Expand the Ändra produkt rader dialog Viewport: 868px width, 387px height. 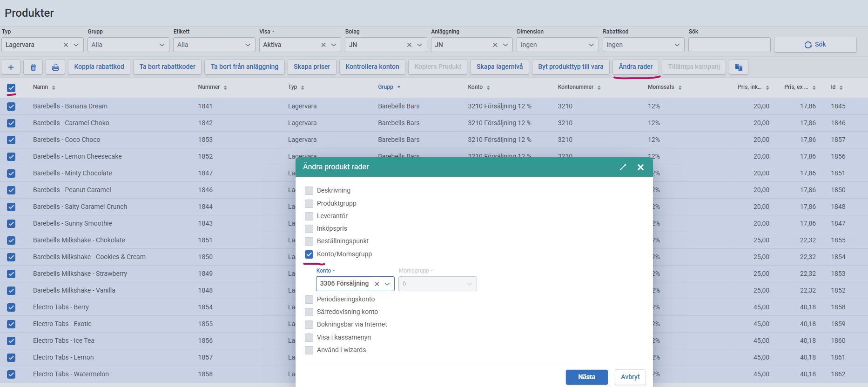623,167
